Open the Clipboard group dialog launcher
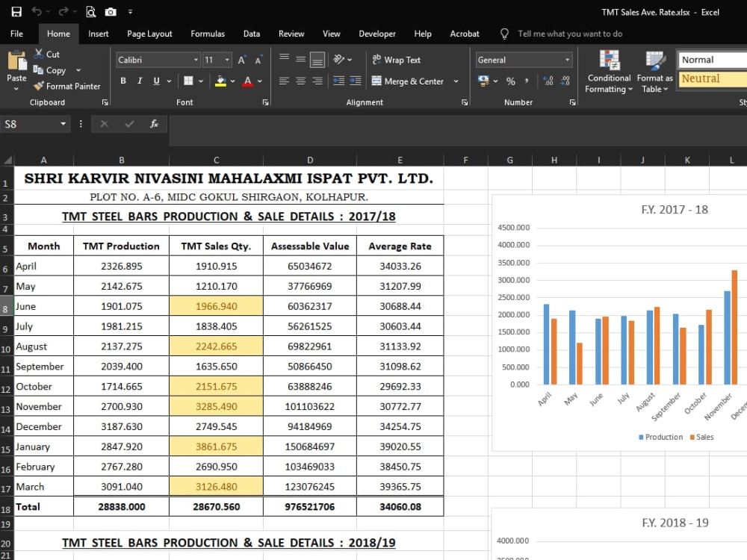This screenshot has height=560, width=747. pos(105,102)
